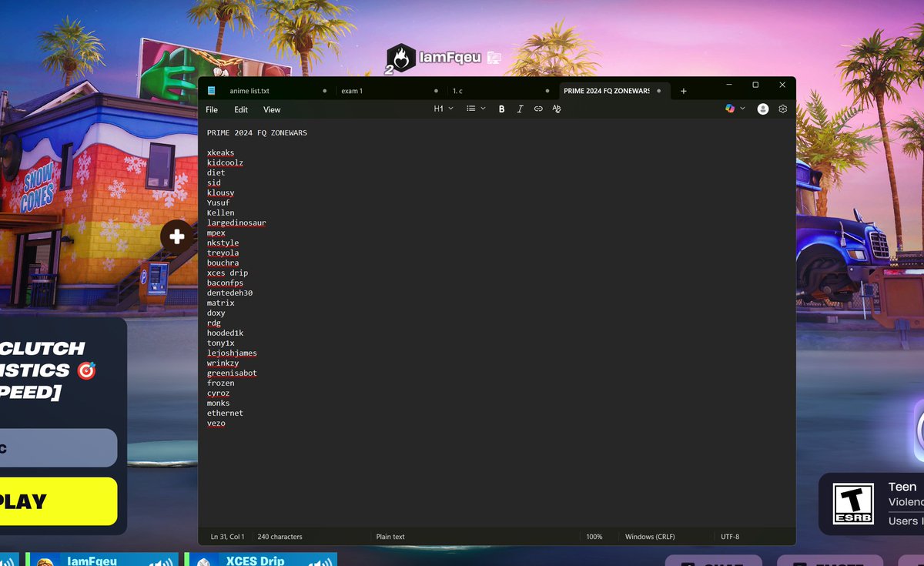Viewport: 924px width, 566px height.
Task: Click unsaved dot on exam 1 tab
Action: pos(436,91)
